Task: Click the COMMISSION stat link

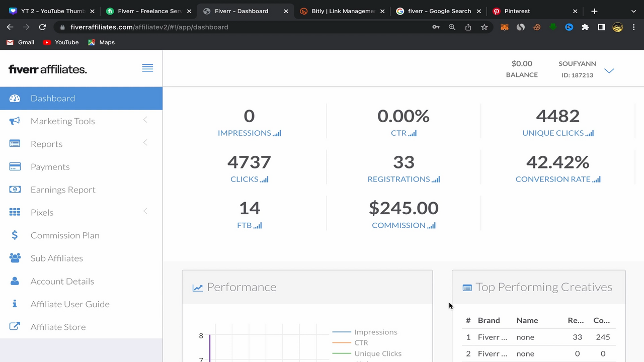Action: point(404,225)
